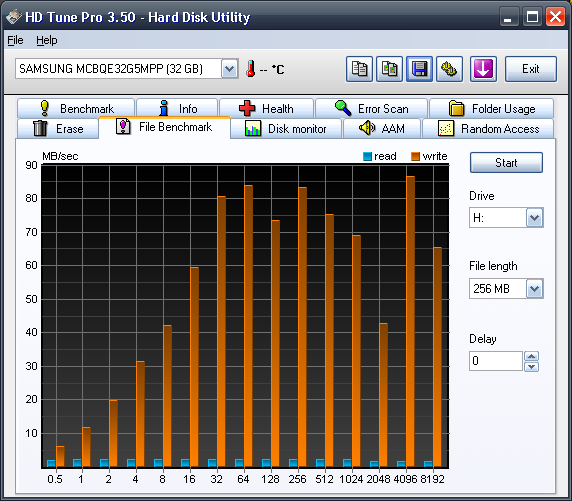Click the save screenshot floppy icon
Screen dimensions: 572x501
420,69
